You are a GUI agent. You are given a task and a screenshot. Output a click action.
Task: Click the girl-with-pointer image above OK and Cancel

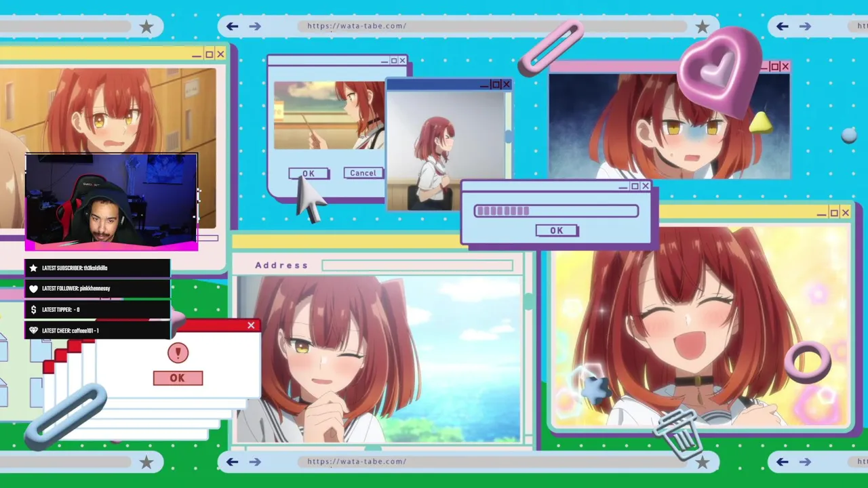(329, 115)
